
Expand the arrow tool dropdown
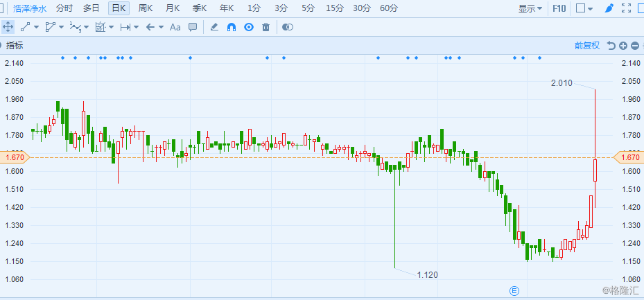coord(161,27)
